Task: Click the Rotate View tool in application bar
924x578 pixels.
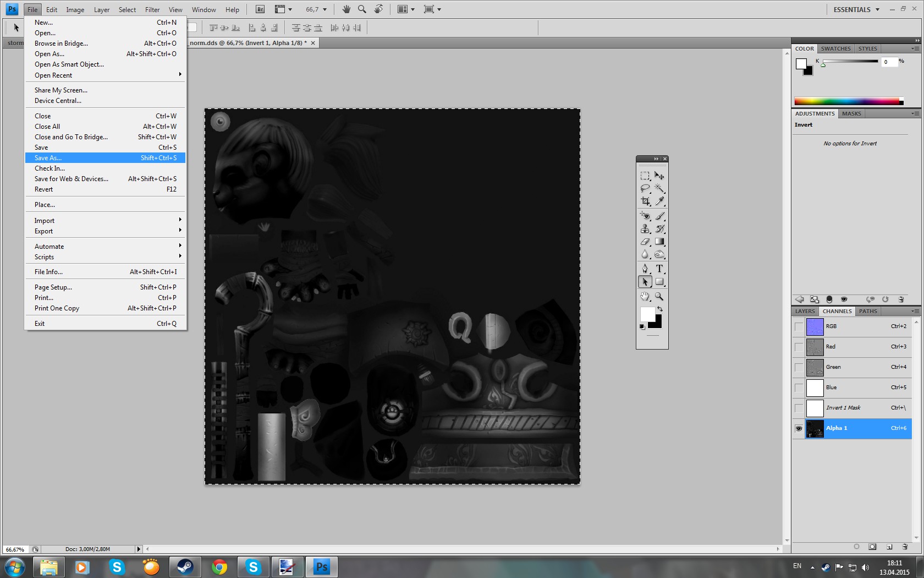Action: tap(378, 9)
